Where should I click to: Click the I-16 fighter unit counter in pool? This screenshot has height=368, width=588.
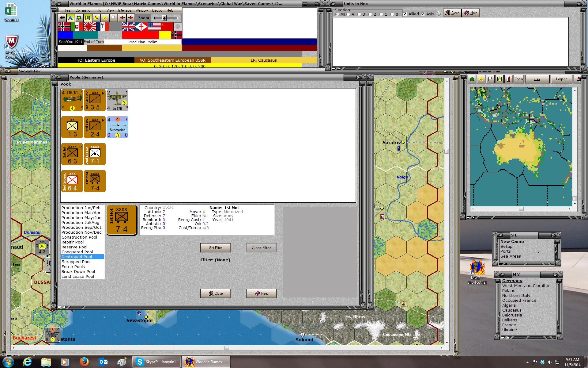pos(72,100)
